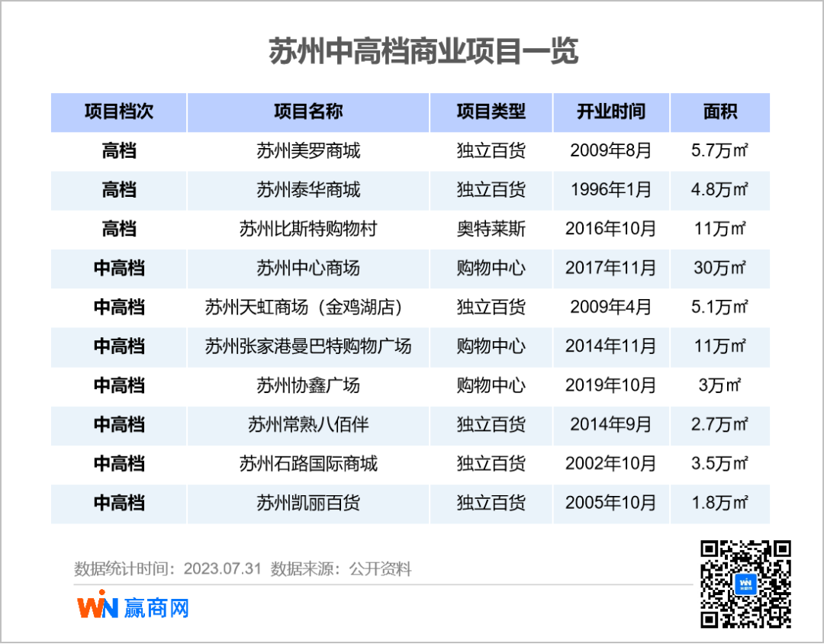Click the area value 5.1万㎡
The width and height of the screenshot is (824, 644).
click(x=719, y=307)
